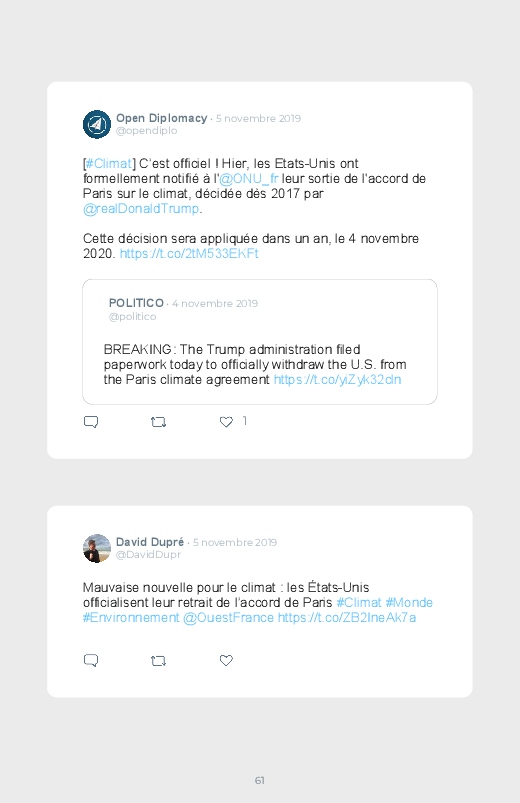Reply to the Open Diplomacy tweet

[91, 421]
